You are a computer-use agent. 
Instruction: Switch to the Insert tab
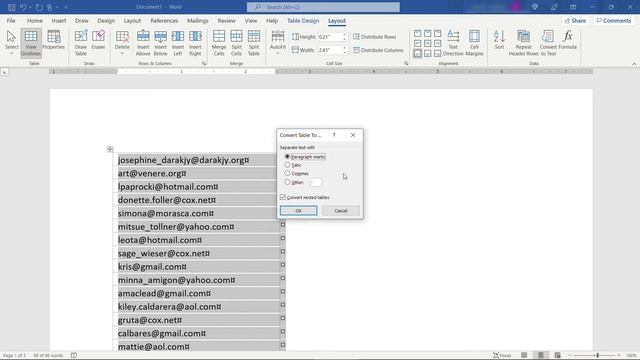point(59,20)
